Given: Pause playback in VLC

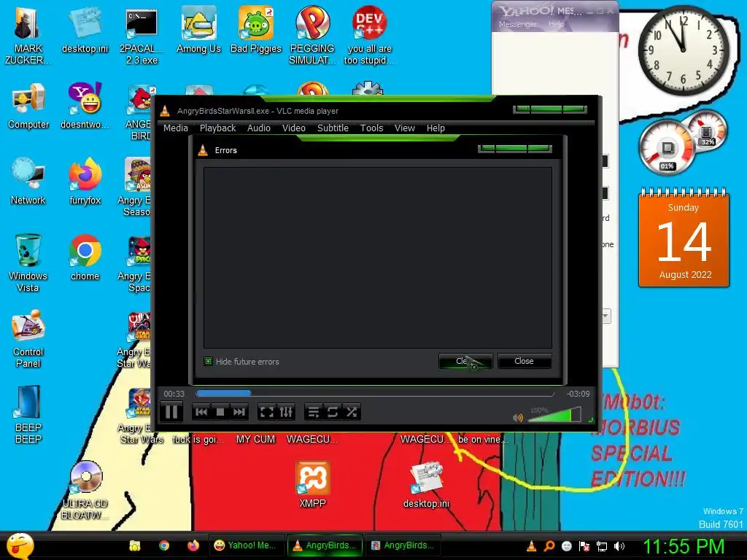Looking at the screenshot, I should click(x=171, y=412).
